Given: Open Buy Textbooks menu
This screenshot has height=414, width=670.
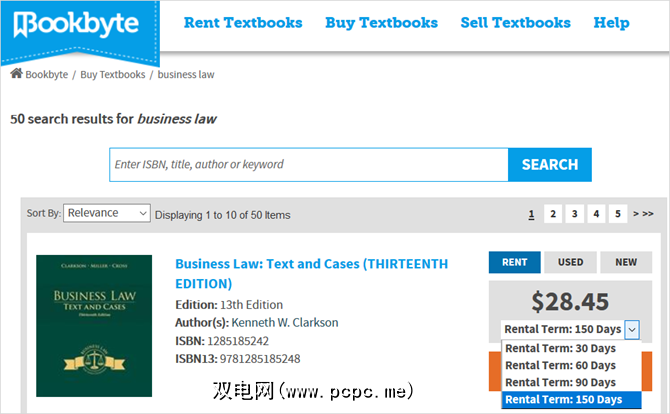Looking at the screenshot, I should click(x=381, y=22).
